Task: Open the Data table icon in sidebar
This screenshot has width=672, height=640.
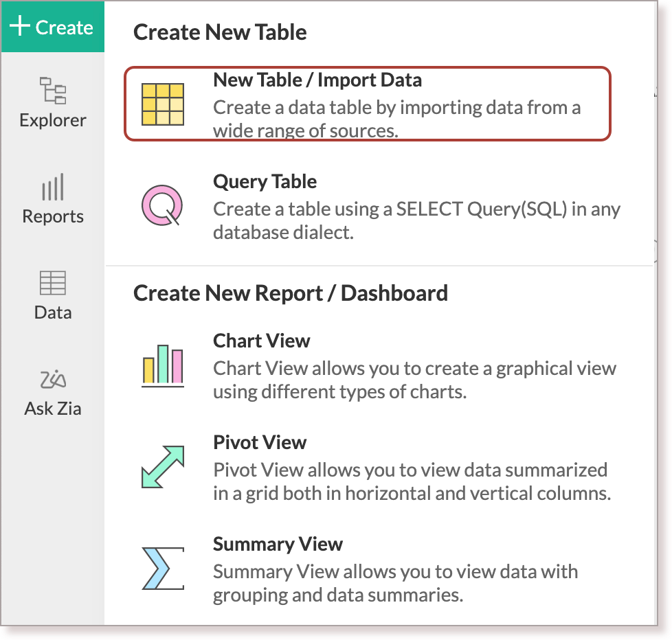Action: pos(53,283)
